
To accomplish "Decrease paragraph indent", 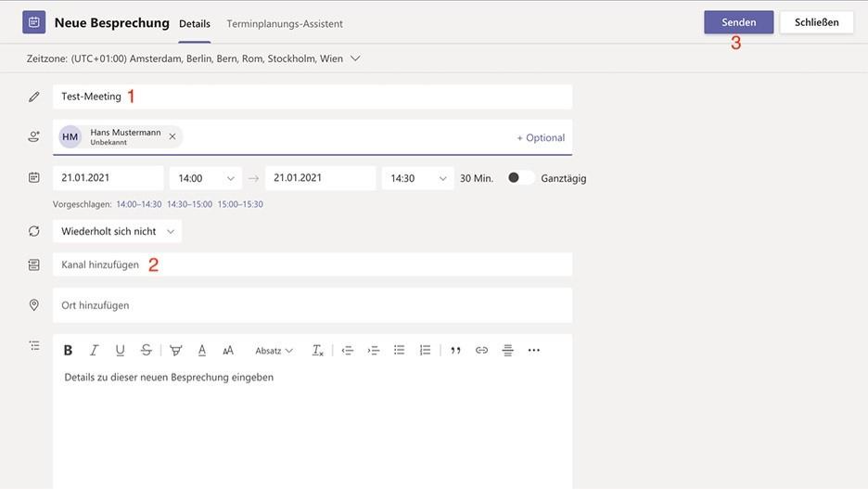I will tap(348, 350).
